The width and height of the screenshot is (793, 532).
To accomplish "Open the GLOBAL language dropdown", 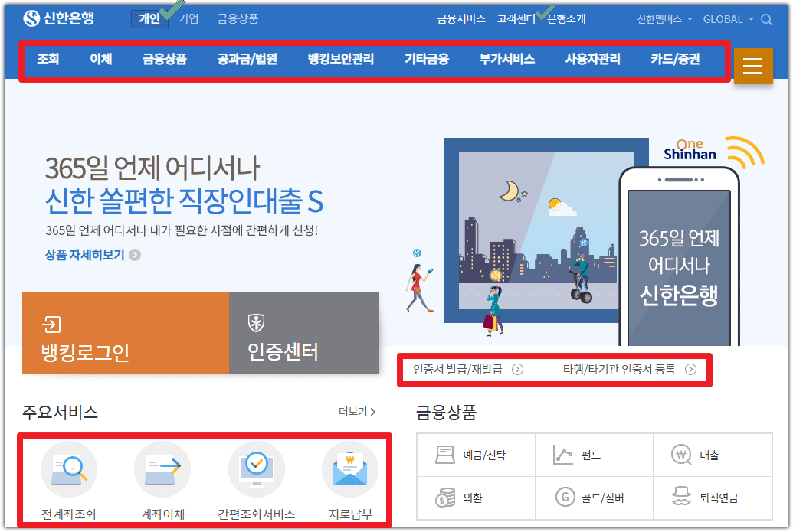I will [x=725, y=19].
